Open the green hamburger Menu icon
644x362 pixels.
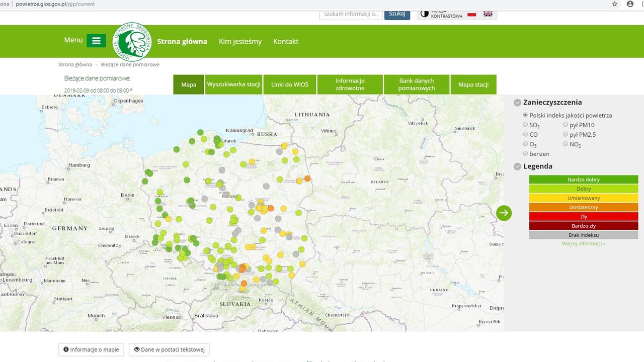tap(96, 41)
